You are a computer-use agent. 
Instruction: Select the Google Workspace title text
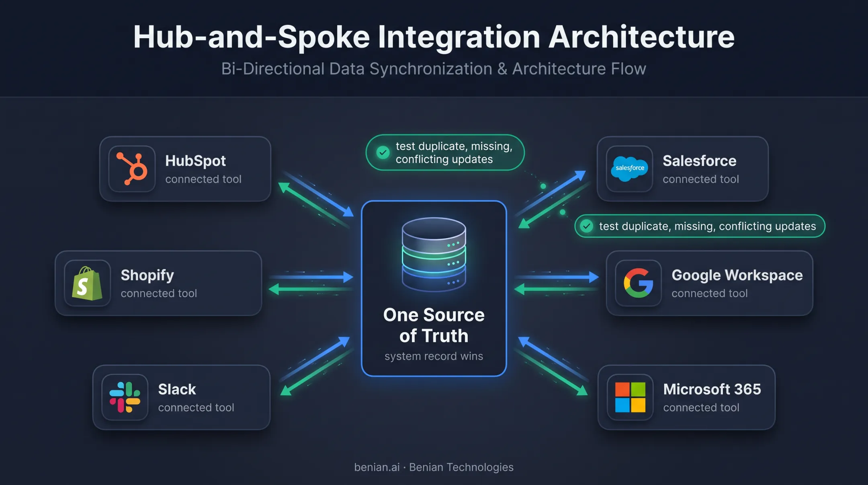737,275
